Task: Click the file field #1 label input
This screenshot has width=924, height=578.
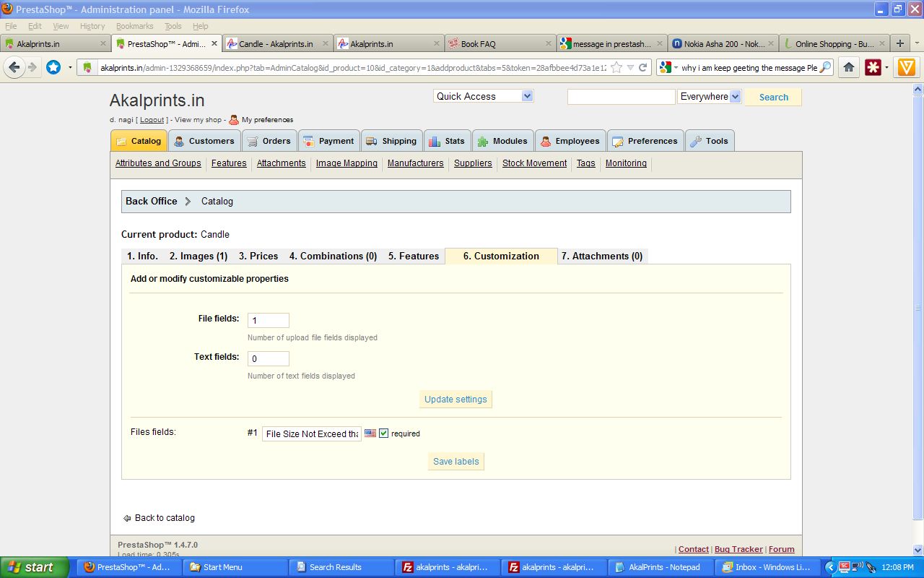Action: (x=312, y=433)
